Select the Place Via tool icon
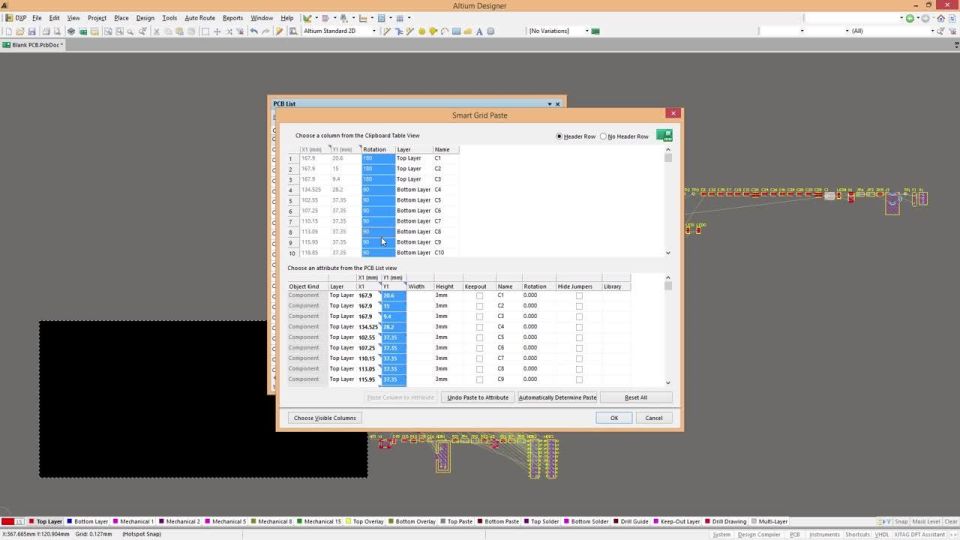 433,31
